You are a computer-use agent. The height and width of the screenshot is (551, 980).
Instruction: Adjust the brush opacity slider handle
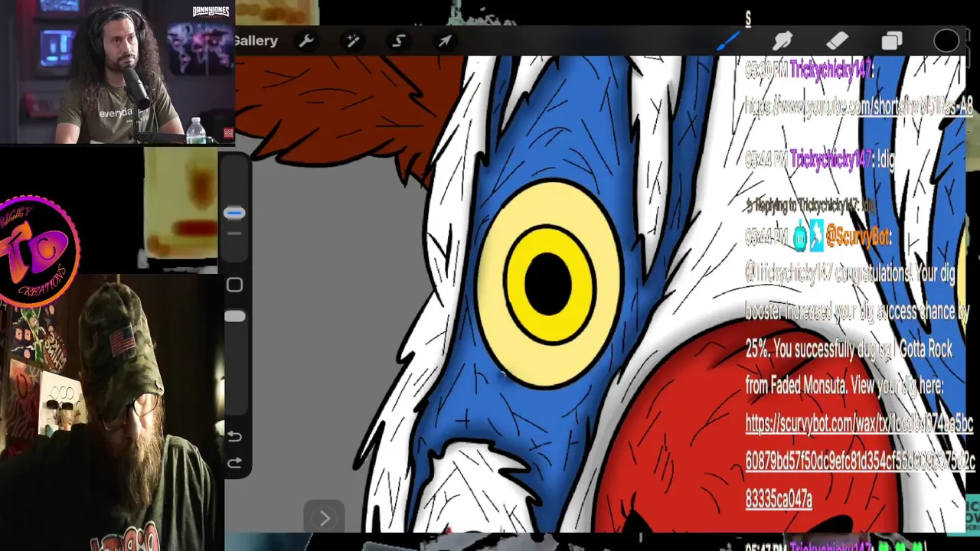click(x=234, y=316)
